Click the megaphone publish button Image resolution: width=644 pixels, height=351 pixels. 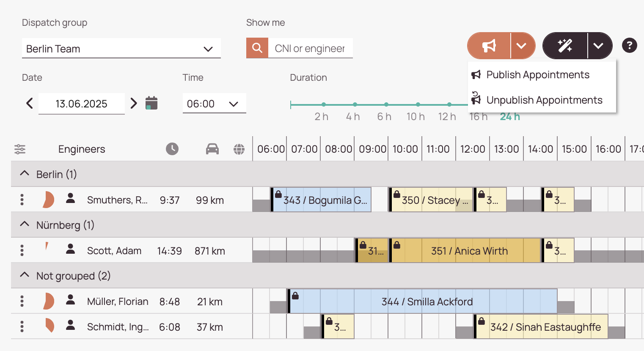coord(489,46)
